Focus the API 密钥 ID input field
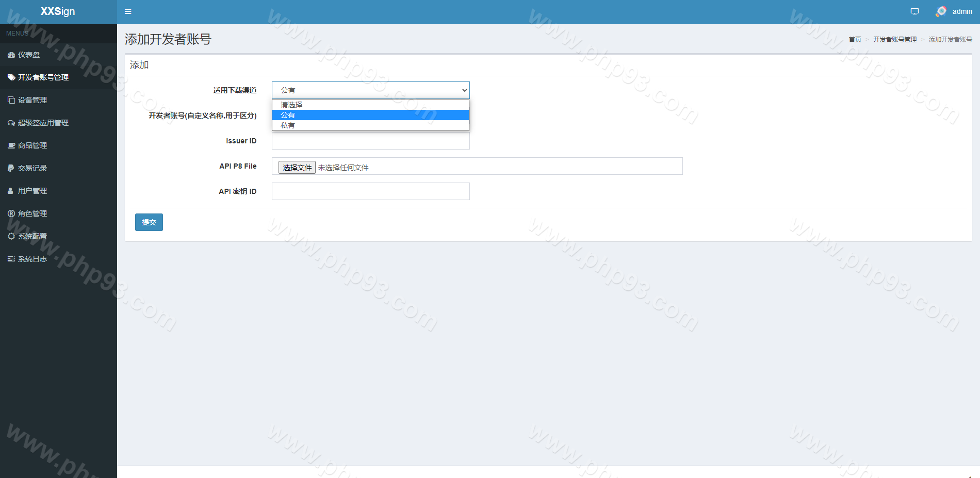980x478 pixels. 370,191
